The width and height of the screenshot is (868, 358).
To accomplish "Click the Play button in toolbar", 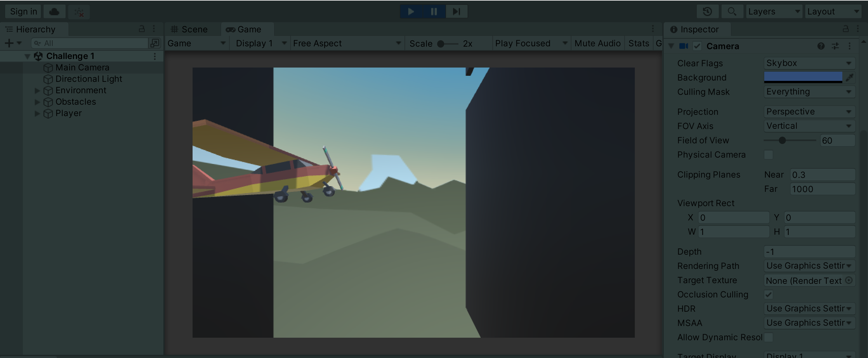I will (411, 11).
